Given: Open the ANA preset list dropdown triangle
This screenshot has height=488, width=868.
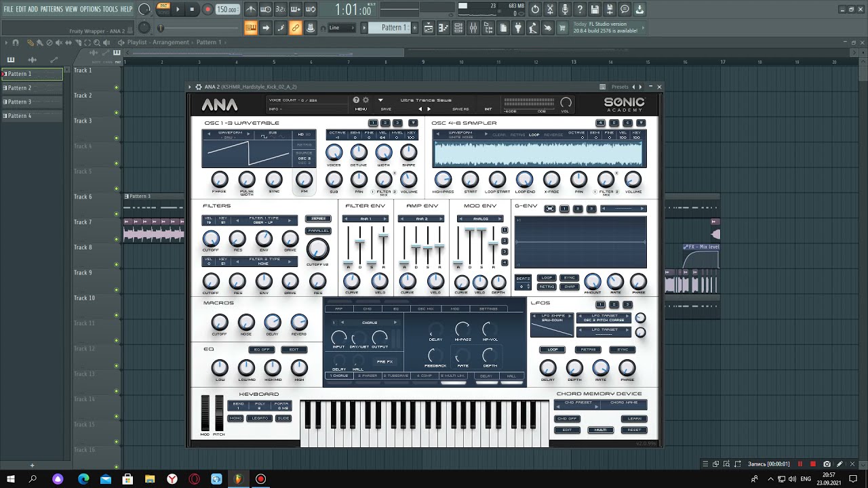Looking at the screenshot, I should pos(380,100).
